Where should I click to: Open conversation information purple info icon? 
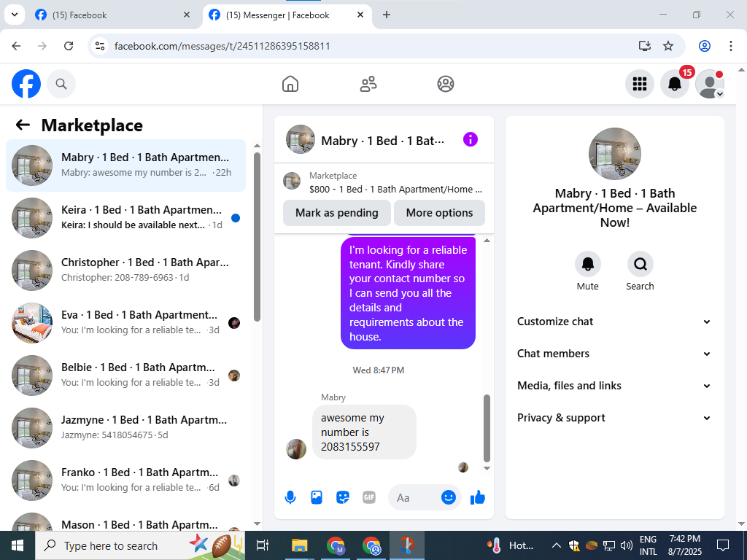point(471,139)
